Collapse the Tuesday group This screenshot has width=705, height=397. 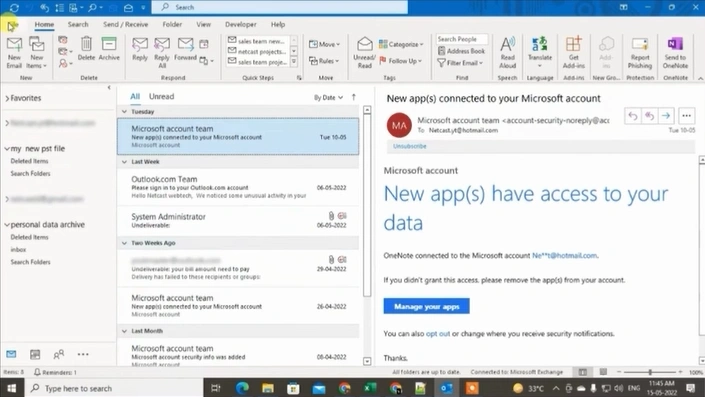(x=125, y=112)
